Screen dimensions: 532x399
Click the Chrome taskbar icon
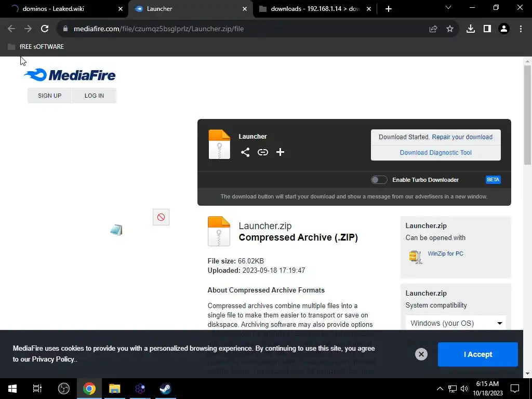coord(89,389)
